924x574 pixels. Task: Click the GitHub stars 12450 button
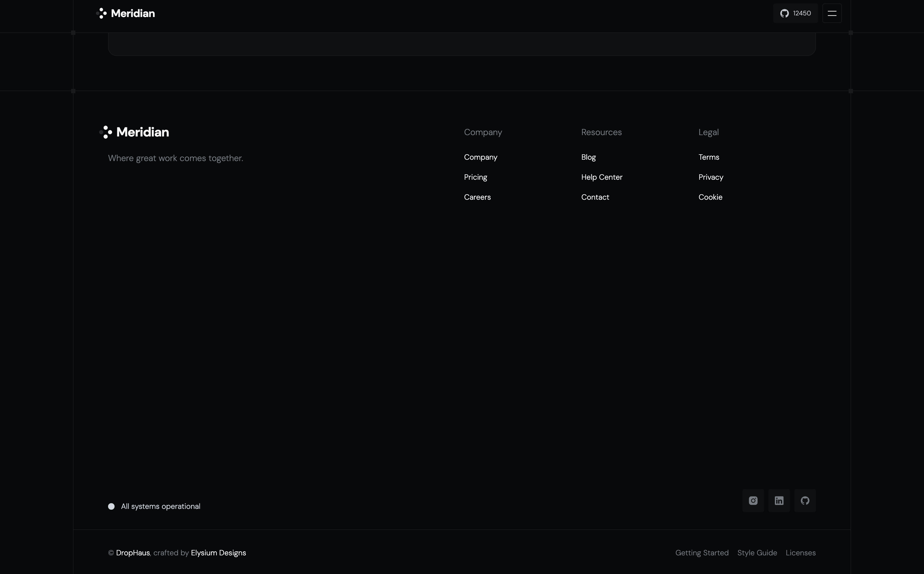point(795,13)
